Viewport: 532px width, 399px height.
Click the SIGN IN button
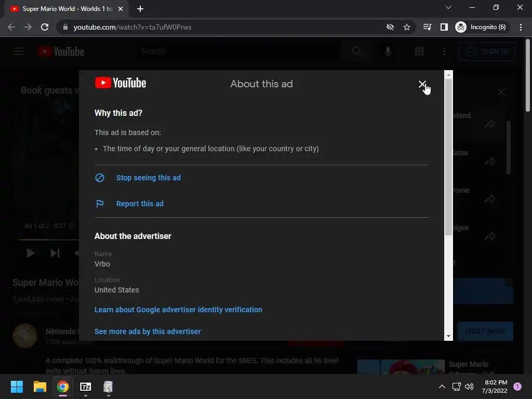(x=487, y=51)
